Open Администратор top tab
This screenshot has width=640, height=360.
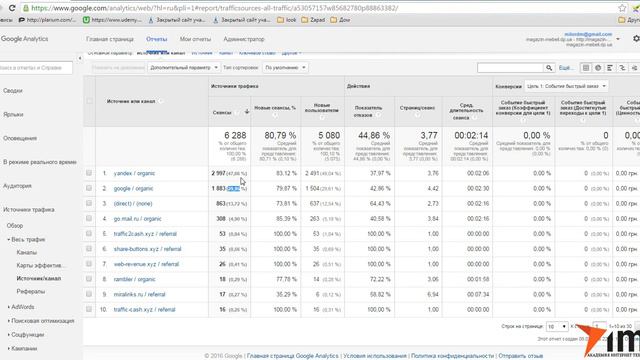pyautogui.click(x=244, y=39)
